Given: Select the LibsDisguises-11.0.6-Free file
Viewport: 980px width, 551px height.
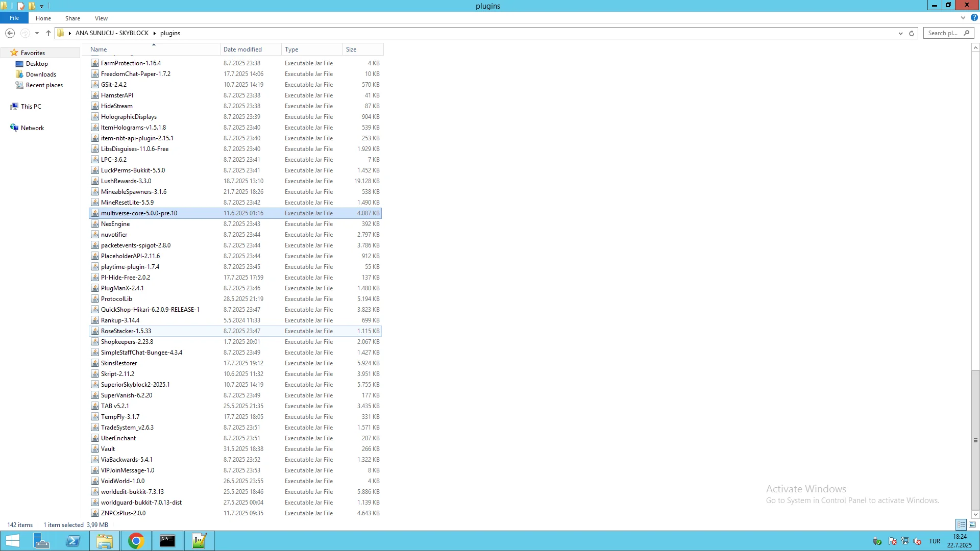Looking at the screenshot, I should point(235,149).
